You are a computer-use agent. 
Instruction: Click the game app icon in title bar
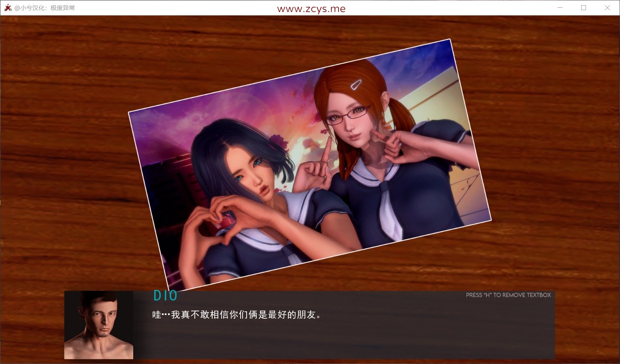(8, 8)
